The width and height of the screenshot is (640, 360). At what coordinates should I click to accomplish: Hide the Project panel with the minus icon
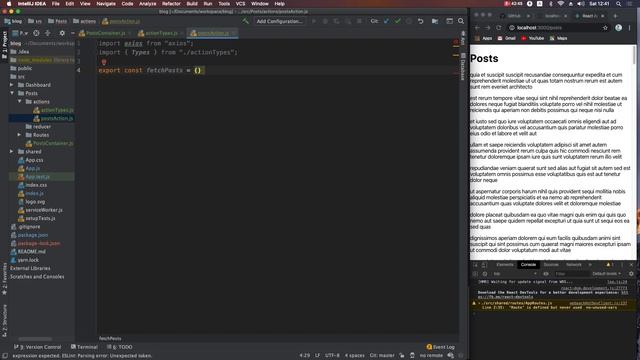73,33
